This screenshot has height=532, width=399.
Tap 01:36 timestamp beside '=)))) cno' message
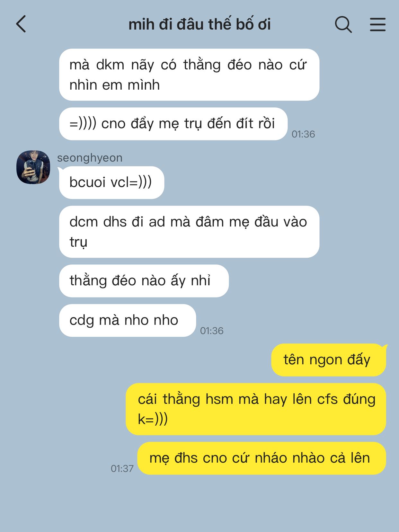303,134
